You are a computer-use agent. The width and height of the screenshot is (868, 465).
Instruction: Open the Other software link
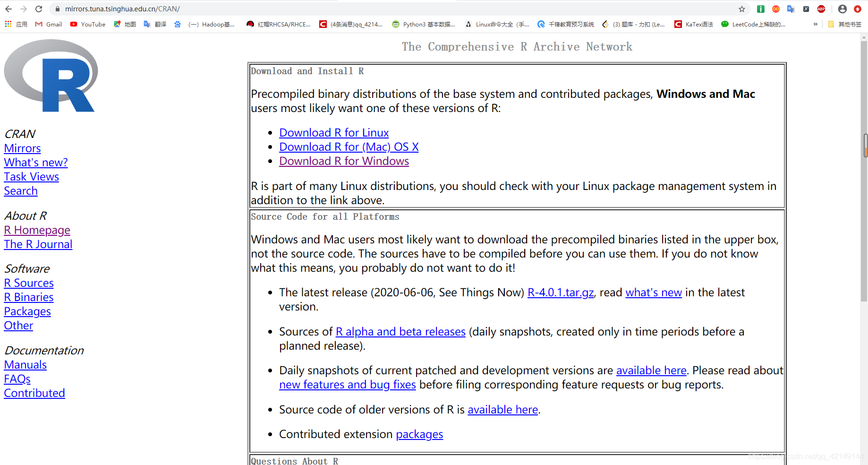pyautogui.click(x=18, y=326)
